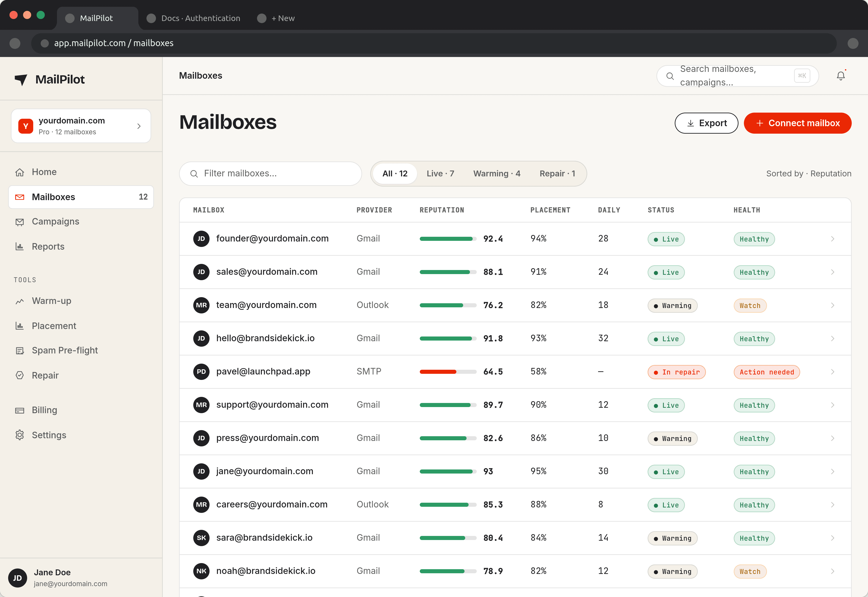Screen dimensions: 868x597
Task: Click the NK avatar for noah@brandsidekick.io
Action: pos(201,571)
